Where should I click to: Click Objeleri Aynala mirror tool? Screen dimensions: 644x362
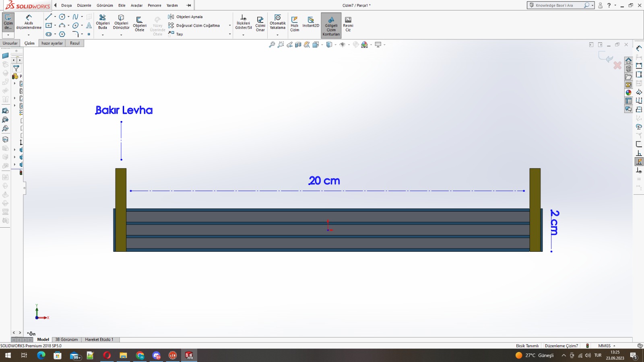coord(186,17)
